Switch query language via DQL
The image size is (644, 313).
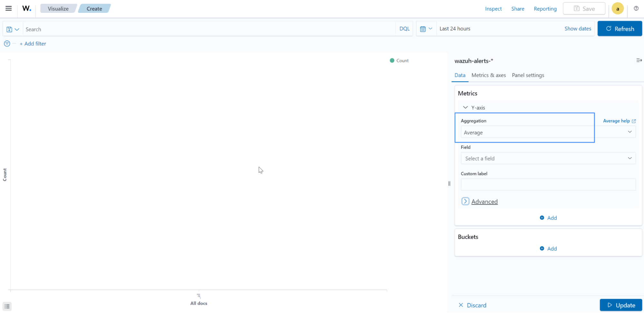tap(404, 29)
